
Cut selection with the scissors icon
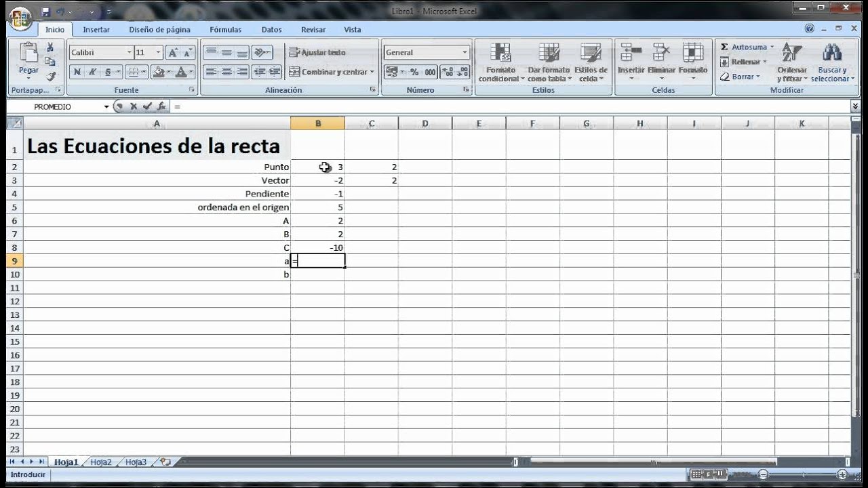coord(50,47)
